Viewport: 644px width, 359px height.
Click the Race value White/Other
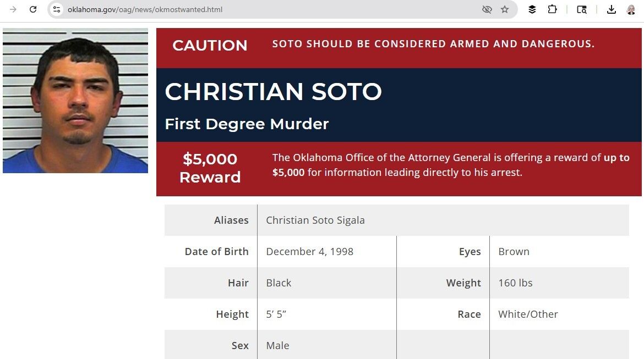[x=528, y=314]
